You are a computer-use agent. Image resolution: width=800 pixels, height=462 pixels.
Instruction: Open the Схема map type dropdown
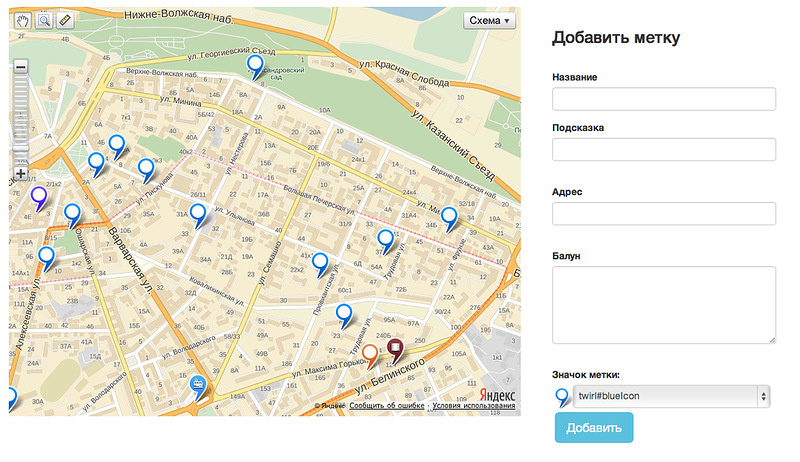coord(489,21)
